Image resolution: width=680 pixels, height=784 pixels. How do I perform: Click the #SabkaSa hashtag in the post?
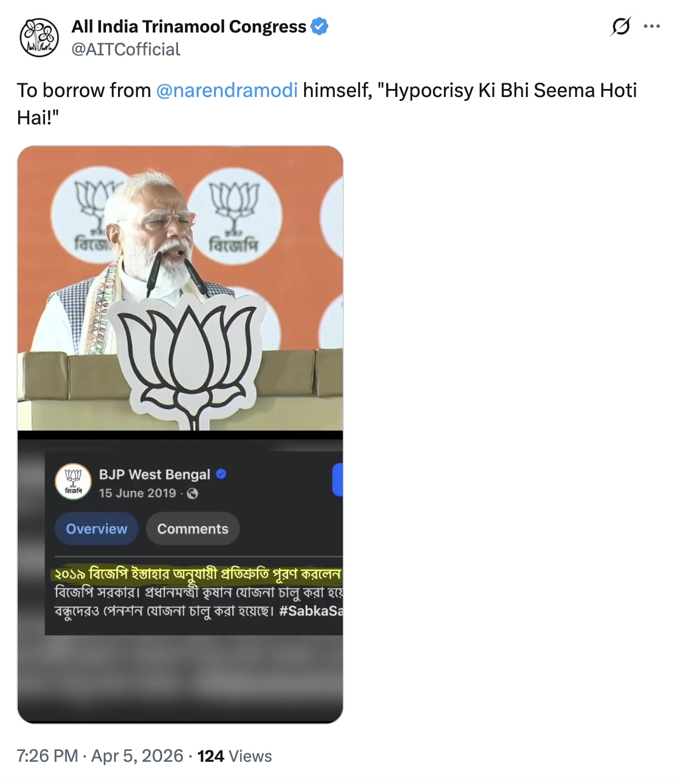click(x=311, y=611)
